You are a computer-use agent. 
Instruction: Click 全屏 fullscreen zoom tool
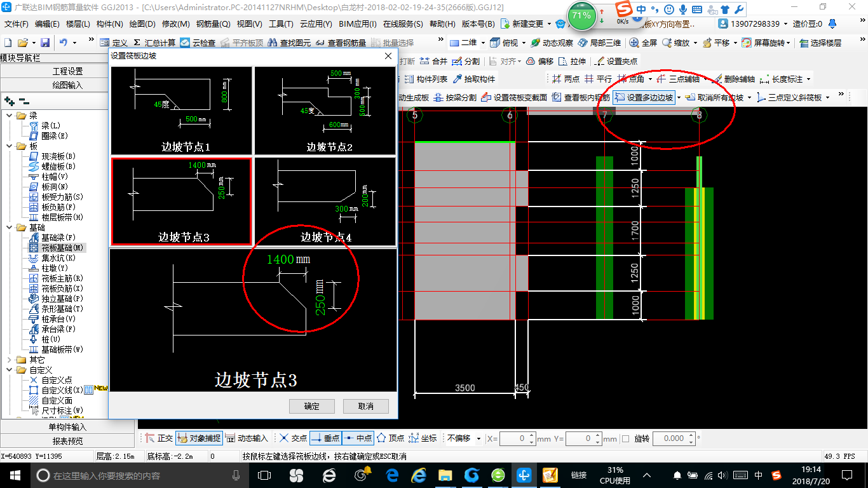click(643, 43)
